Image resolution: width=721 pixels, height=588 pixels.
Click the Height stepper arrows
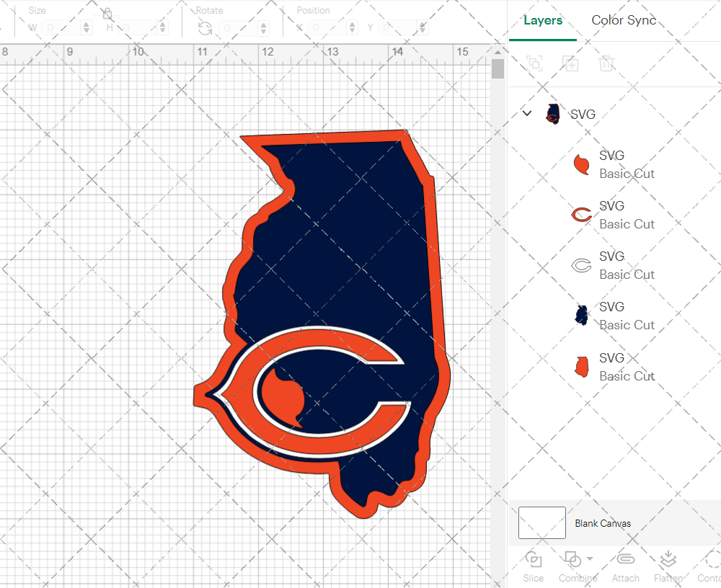162,27
